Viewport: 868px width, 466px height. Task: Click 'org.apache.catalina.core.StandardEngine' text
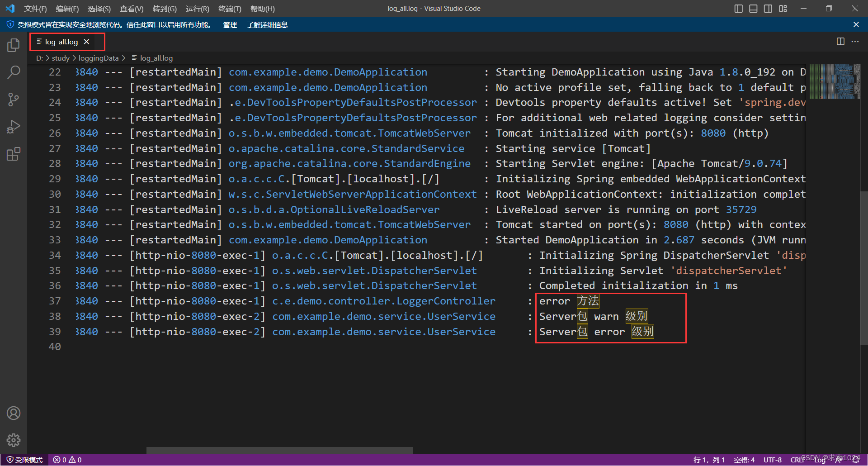point(349,164)
